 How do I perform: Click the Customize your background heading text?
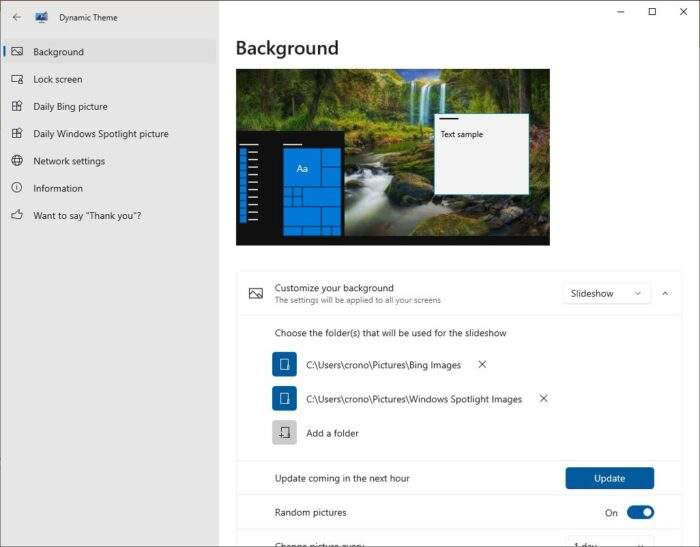coord(334,288)
